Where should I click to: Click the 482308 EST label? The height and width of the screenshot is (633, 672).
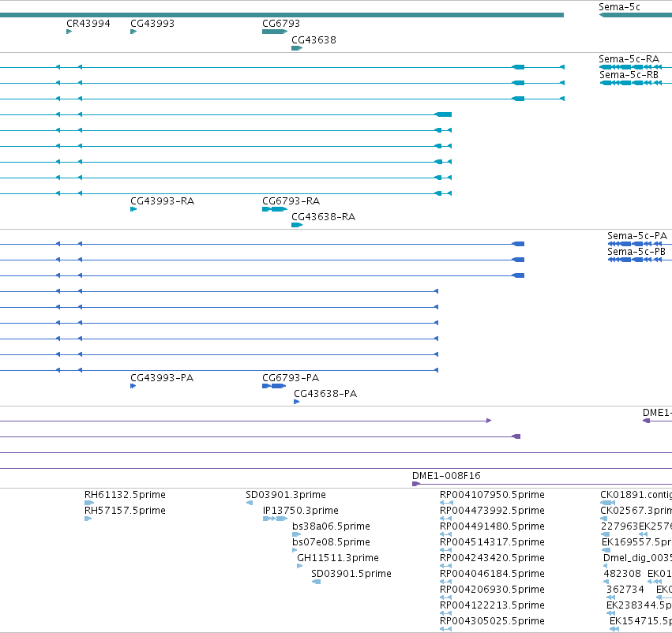(622, 574)
